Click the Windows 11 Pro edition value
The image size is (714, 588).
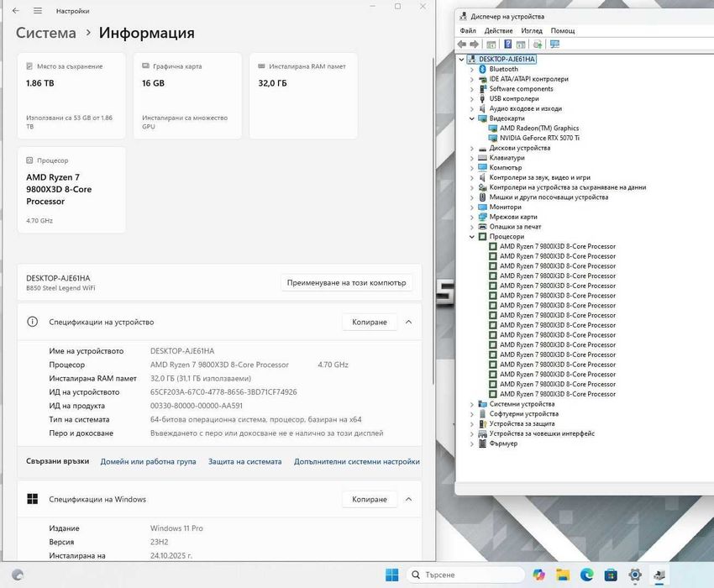[x=176, y=528]
